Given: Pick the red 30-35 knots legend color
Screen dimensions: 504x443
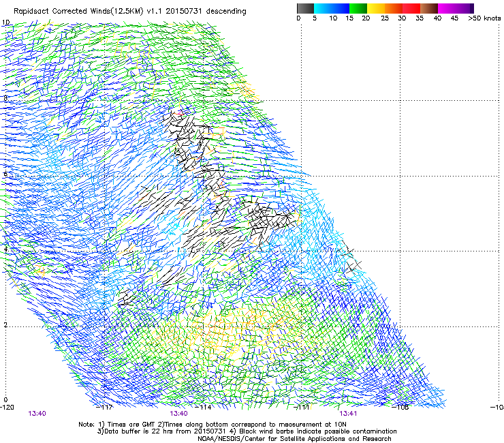Looking at the screenshot, I should coord(411,8).
